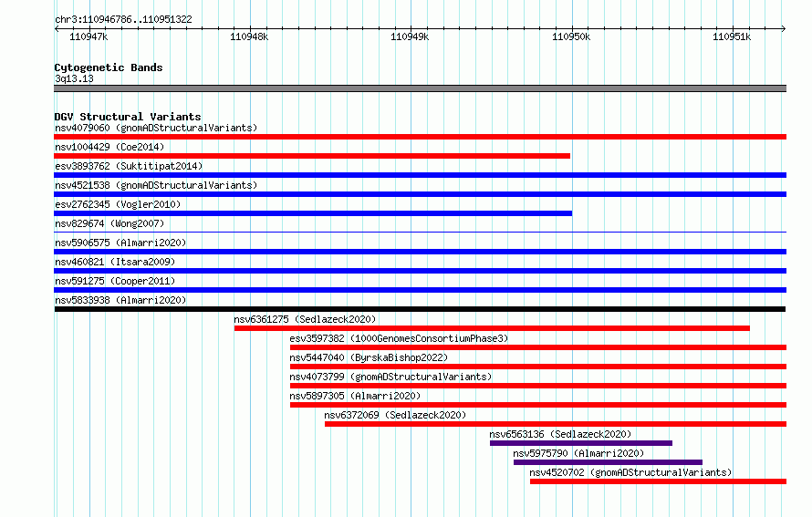Click the blue esv2762345 Vogler2010 bar
The width and height of the screenshot is (812, 517).
click(x=313, y=213)
